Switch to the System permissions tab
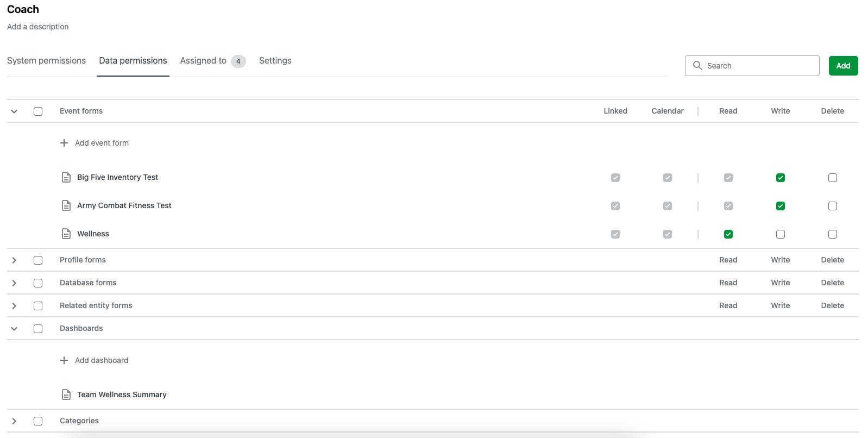 (x=46, y=61)
